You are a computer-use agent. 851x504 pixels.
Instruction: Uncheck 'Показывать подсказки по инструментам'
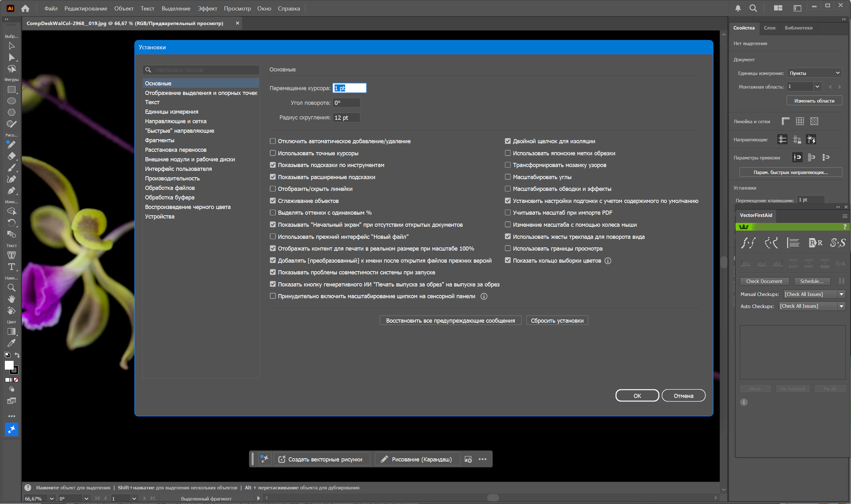(272, 165)
